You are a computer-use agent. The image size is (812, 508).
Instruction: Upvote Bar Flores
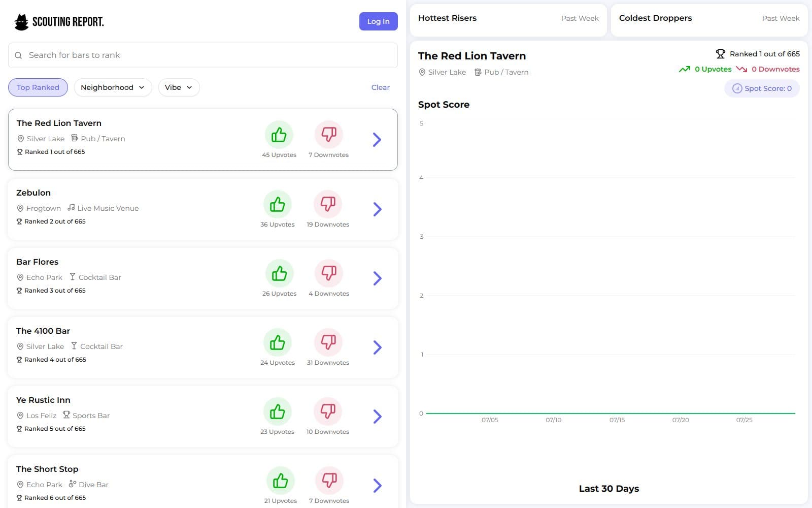(x=279, y=273)
